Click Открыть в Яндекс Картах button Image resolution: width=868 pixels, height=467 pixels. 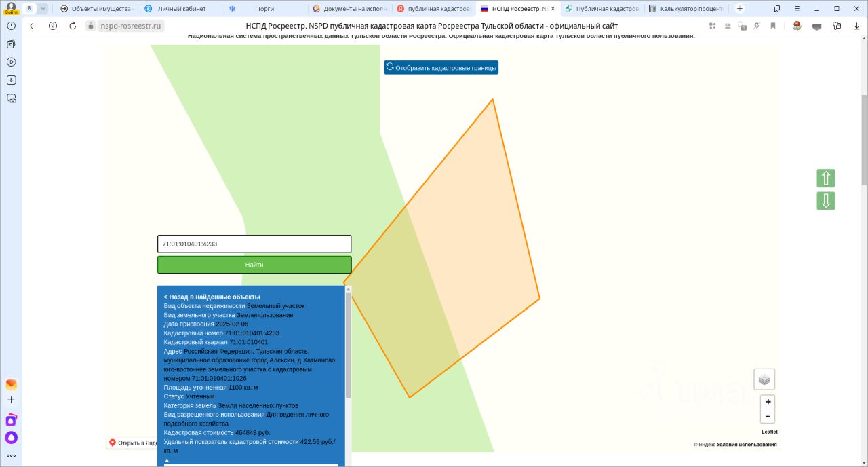tap(132, 443)
